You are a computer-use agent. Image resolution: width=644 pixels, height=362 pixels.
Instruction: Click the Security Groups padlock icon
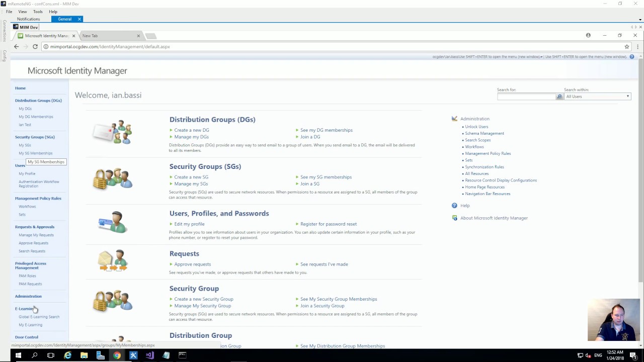113,179
